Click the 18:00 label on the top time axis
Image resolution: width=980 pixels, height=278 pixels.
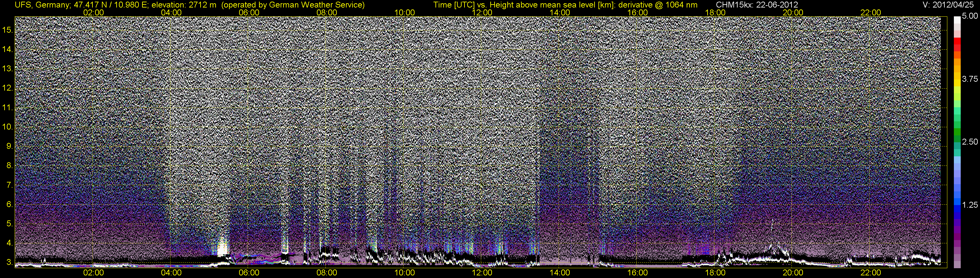coord(715,12)
